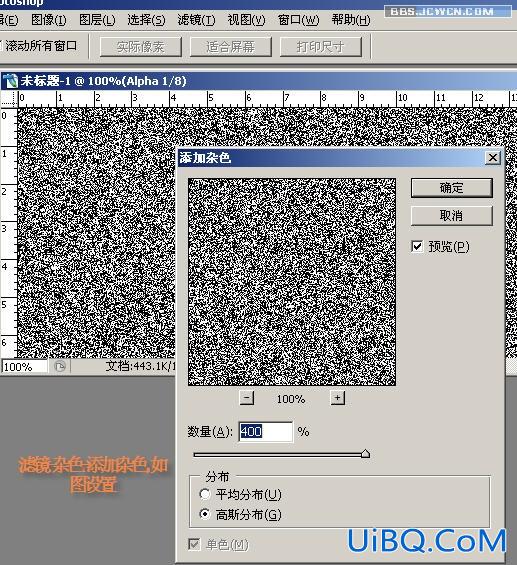The height and width of the screenshot is (565, 517).
Task: Open the 选择(S) menu
Action: coord(146,20)
